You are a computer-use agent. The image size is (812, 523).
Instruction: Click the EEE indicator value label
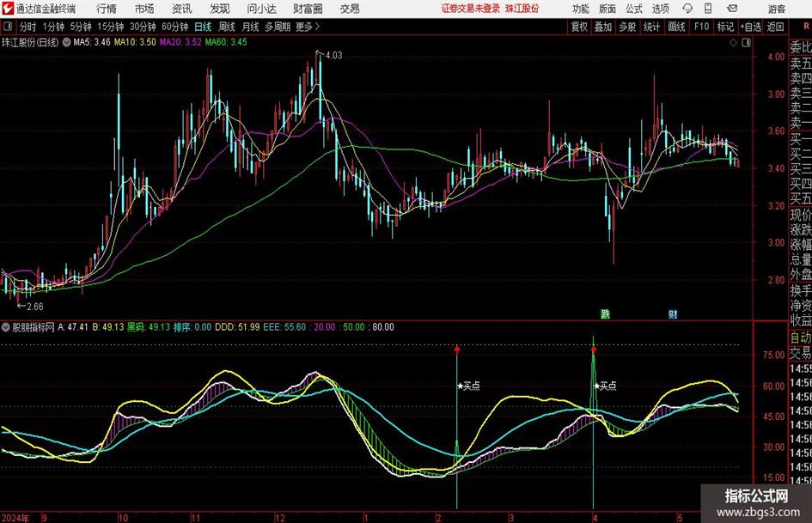coord(284,327)
